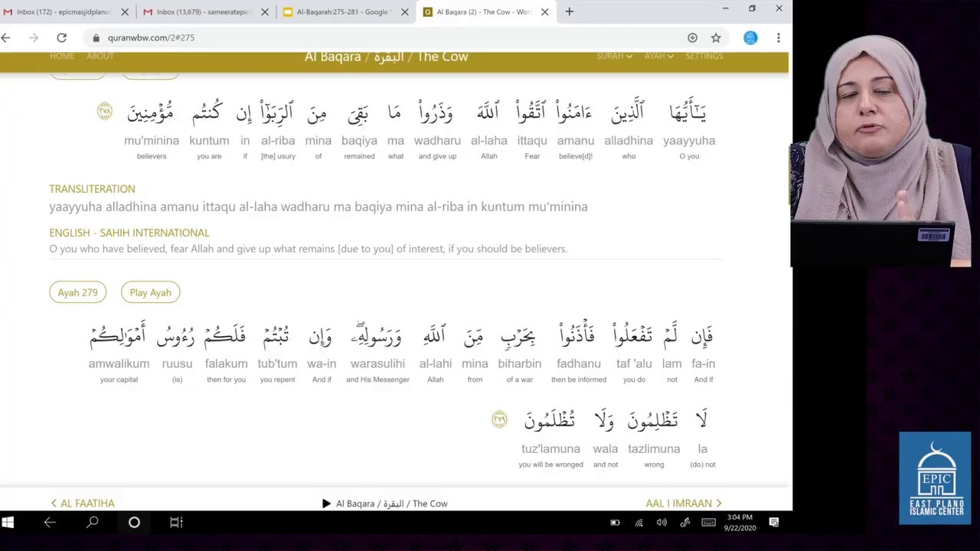Open the ABOUT menu link

[100, 56]
